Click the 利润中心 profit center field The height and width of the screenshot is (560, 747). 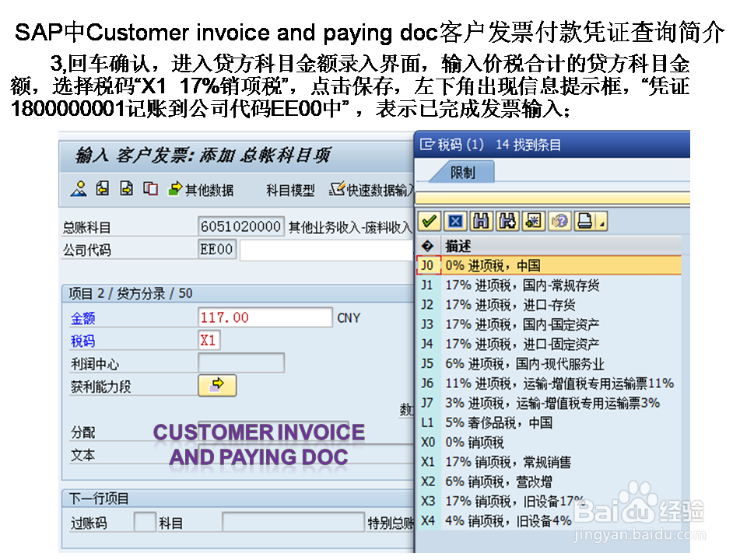point(241,363)
